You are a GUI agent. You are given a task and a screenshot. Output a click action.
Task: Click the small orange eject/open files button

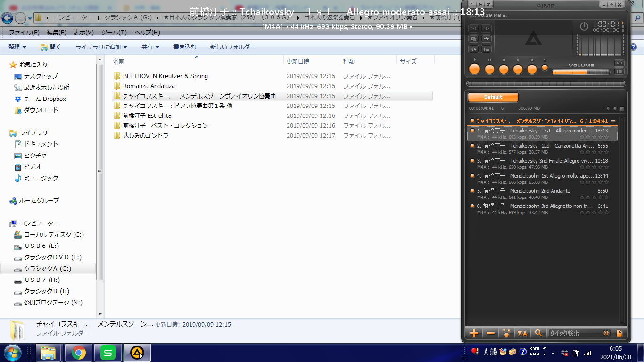545,67
